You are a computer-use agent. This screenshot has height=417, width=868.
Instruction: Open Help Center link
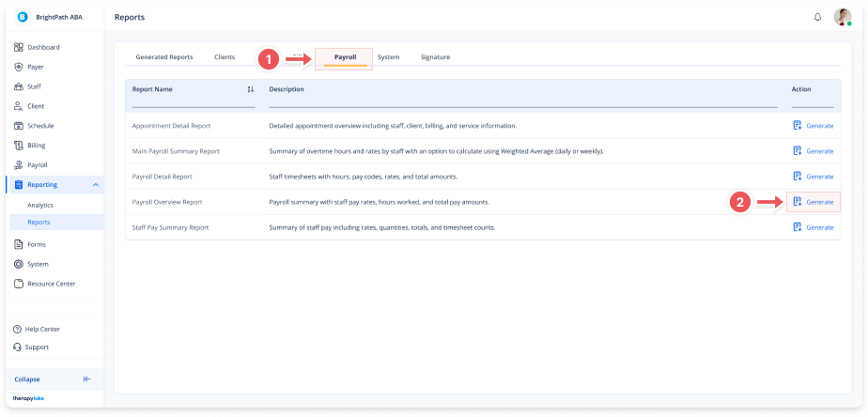point(42,329)
